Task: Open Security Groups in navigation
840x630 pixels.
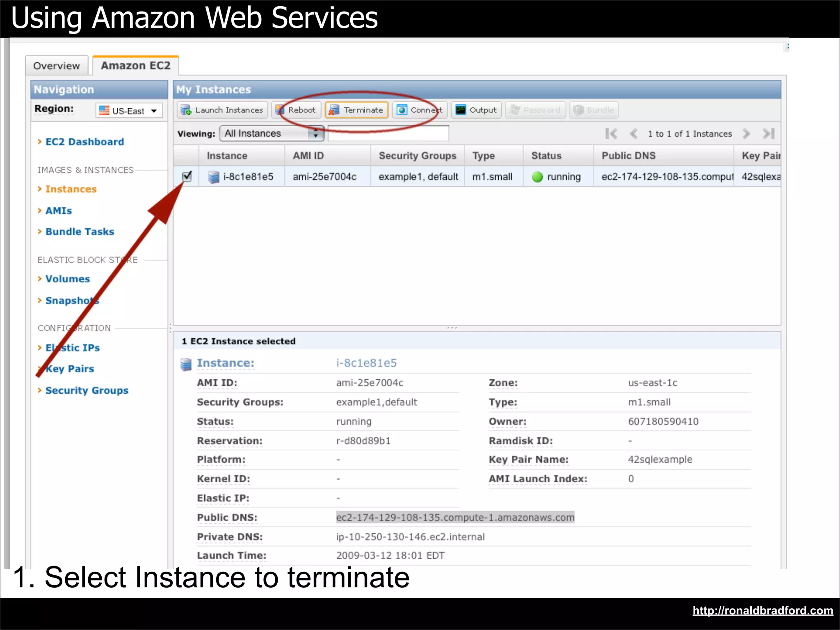Action: (x=87, y=390)
